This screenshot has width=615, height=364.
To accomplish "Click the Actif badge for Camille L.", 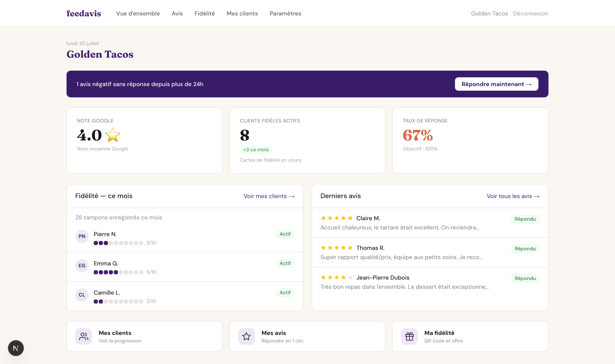I will pos(285,292).
